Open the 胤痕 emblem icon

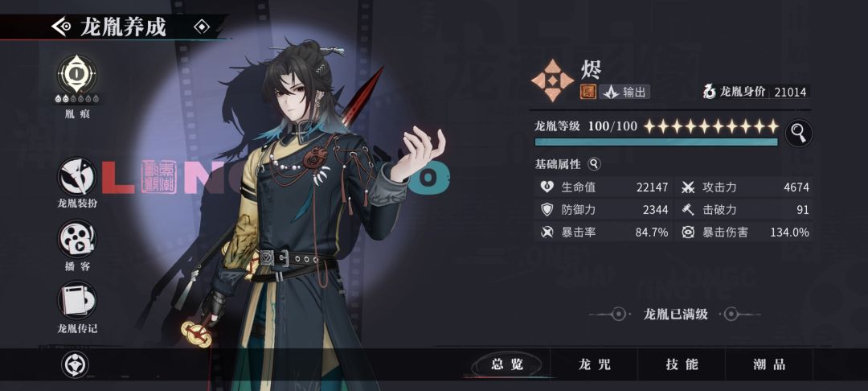tap(77, 74)
